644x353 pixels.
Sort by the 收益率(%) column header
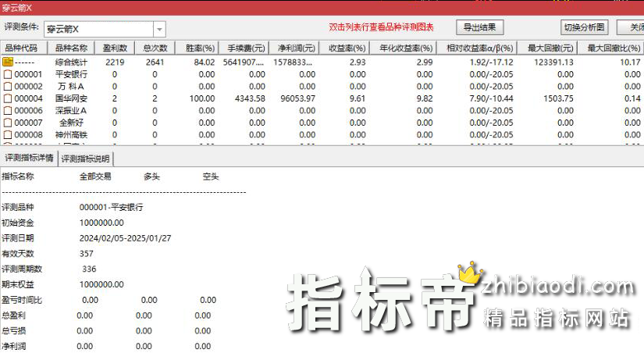pyautogui.click(x=344, y=48)
